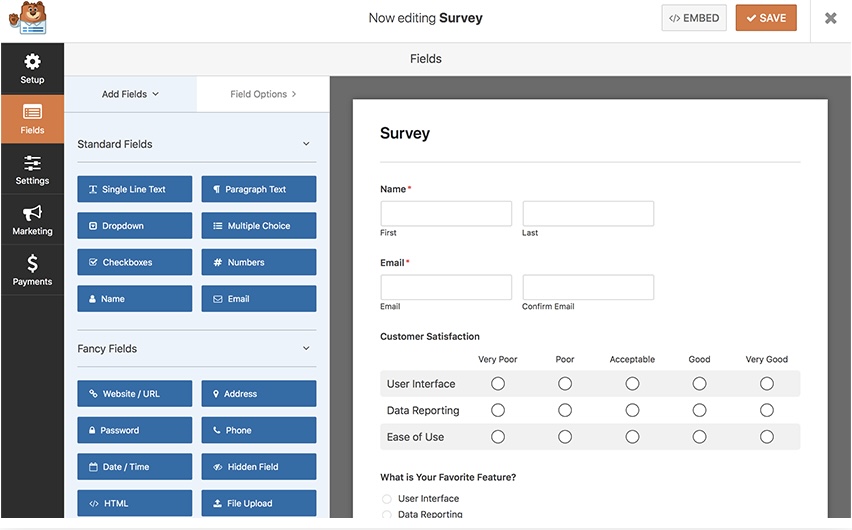
Task: Open the Marketing megaphone icon
Action: coord(32,213)
